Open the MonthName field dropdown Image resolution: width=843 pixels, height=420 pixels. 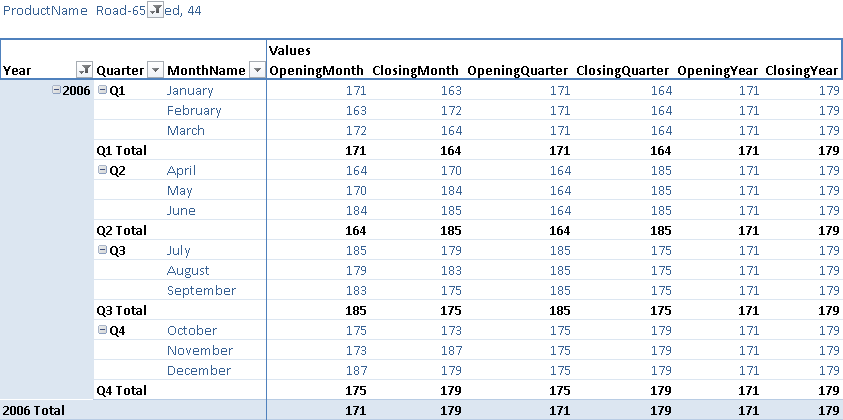258,70
